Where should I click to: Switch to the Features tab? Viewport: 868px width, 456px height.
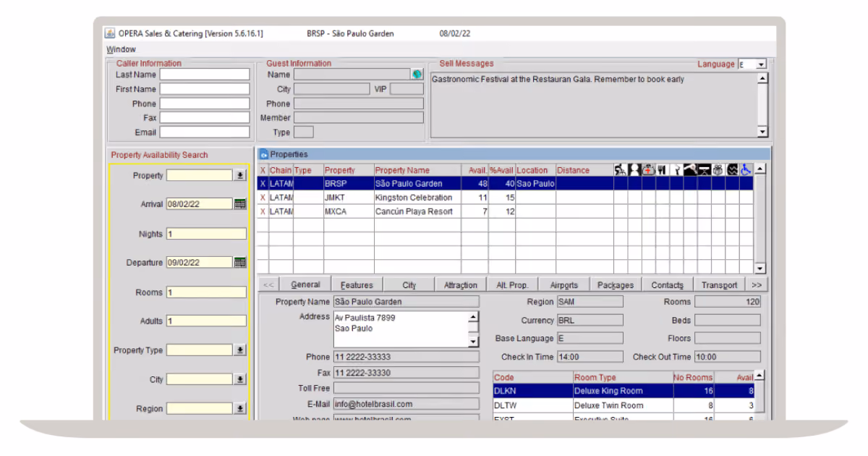click(357, 285)
